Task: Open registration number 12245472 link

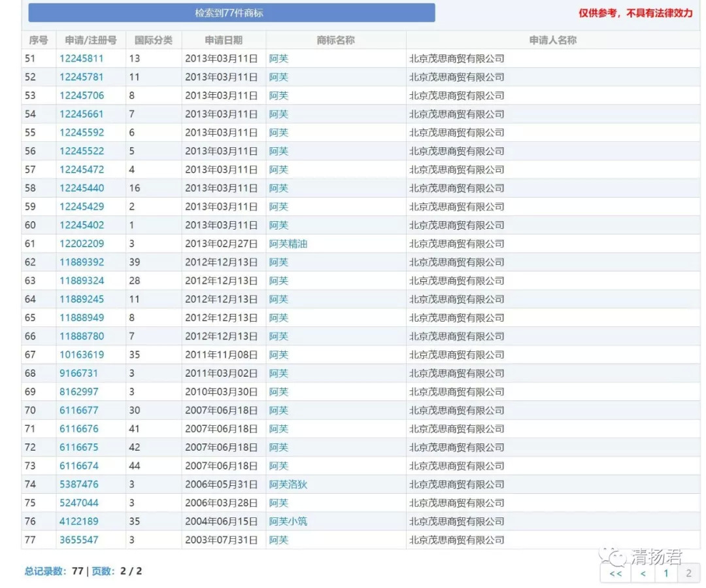Action: click(x=82, y=169)
